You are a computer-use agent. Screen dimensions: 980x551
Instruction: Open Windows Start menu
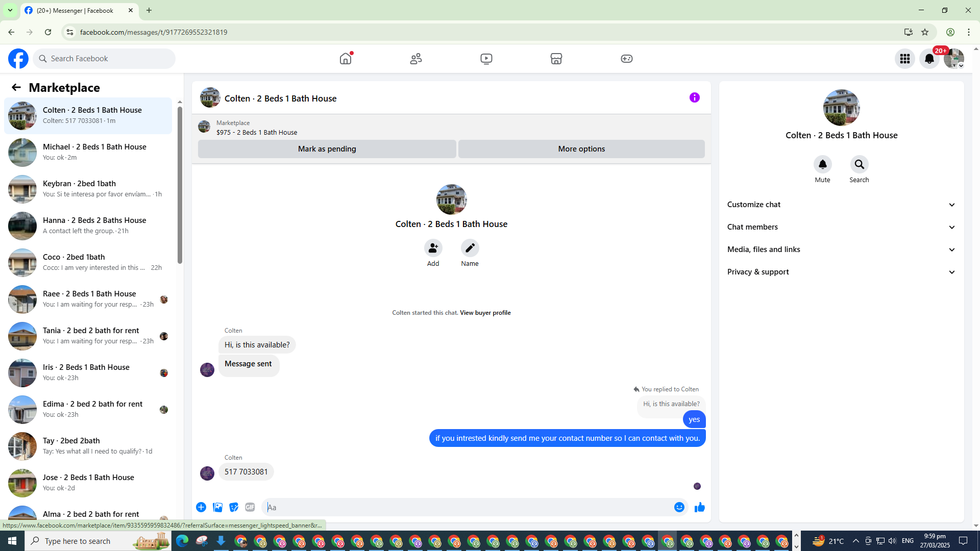click(12, 541)
